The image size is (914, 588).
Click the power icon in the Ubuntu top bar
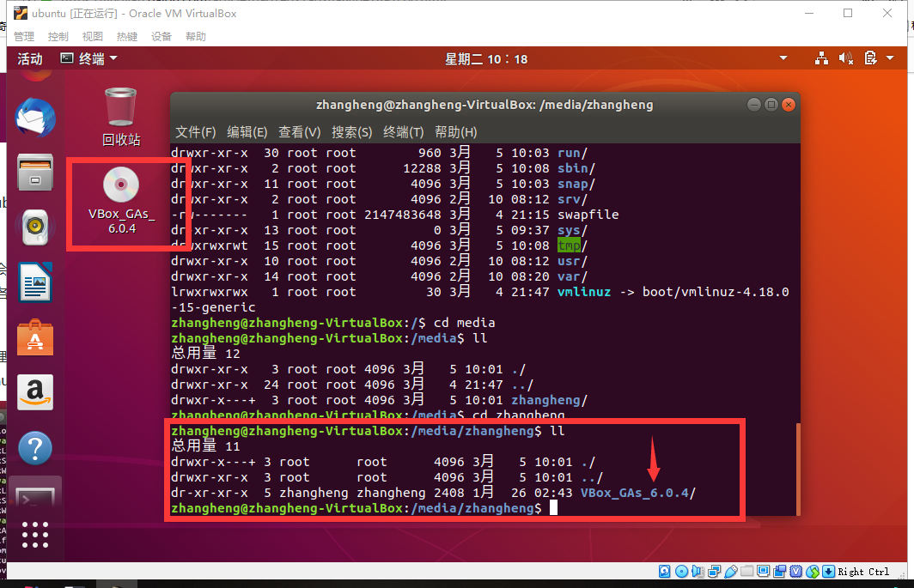point(870,58)
